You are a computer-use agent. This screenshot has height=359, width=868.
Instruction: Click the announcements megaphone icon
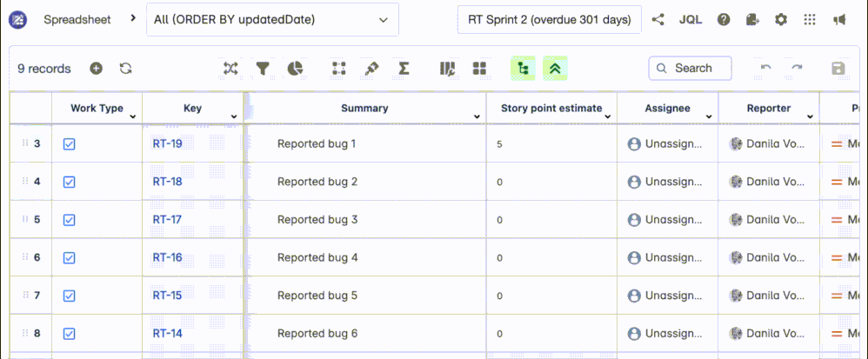839,20
